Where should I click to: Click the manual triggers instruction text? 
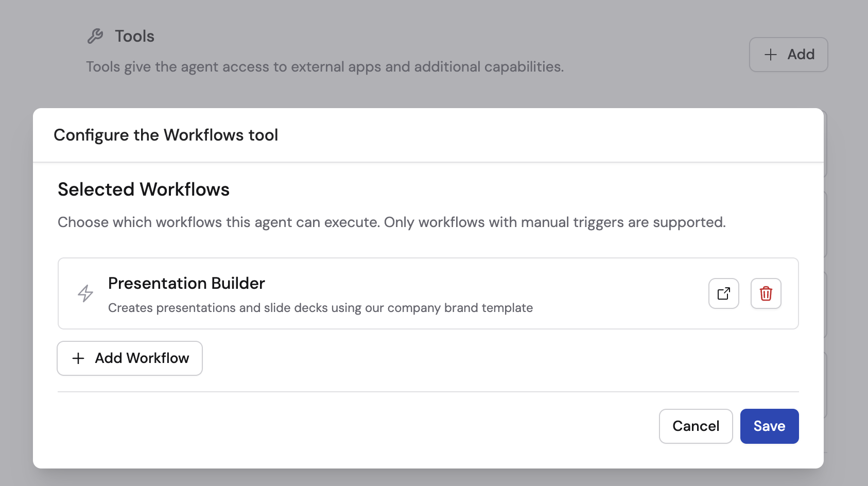coord(392,222)
